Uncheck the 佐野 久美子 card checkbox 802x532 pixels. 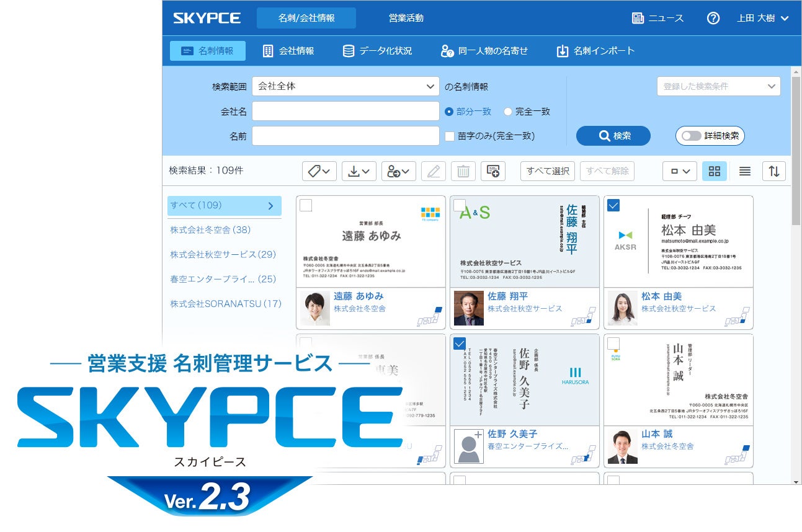[x=460, y=344]
